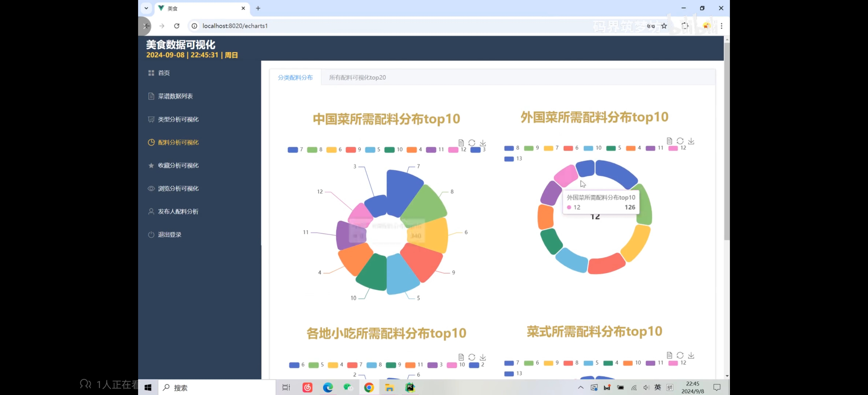
Task: Toggle legend item 7 in 中国菜 chart
Action: click(296, 149)
